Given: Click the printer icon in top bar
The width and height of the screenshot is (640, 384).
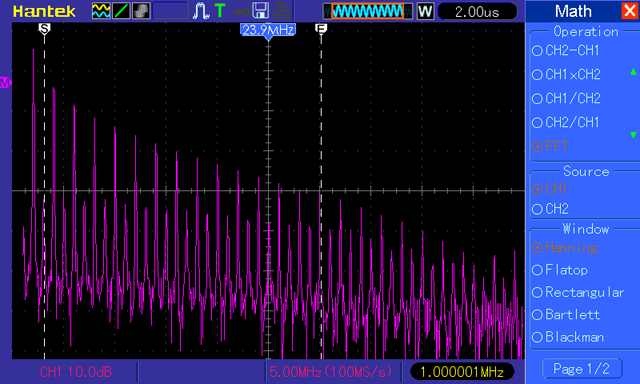Looking at the screenshot, I should pyautogui.click(x=281, y=11).
